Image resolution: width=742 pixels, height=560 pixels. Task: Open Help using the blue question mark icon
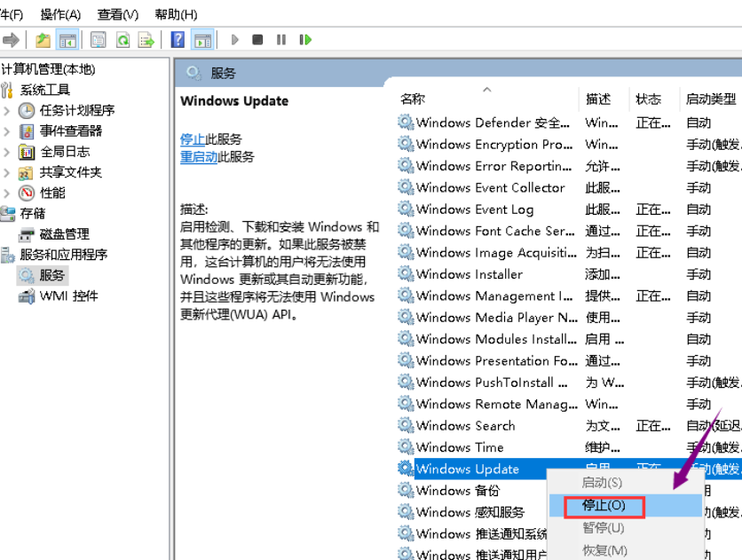point(177,39)
